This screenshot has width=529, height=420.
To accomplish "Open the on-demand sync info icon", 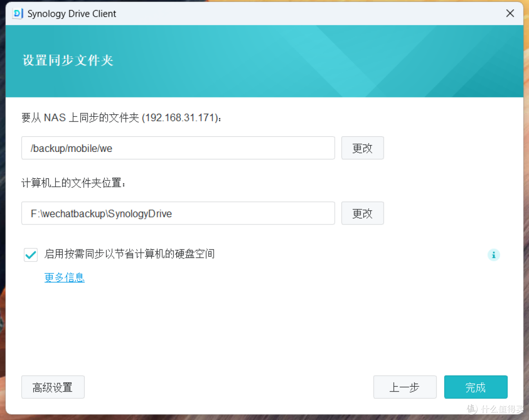I will (x=494, y=255).
